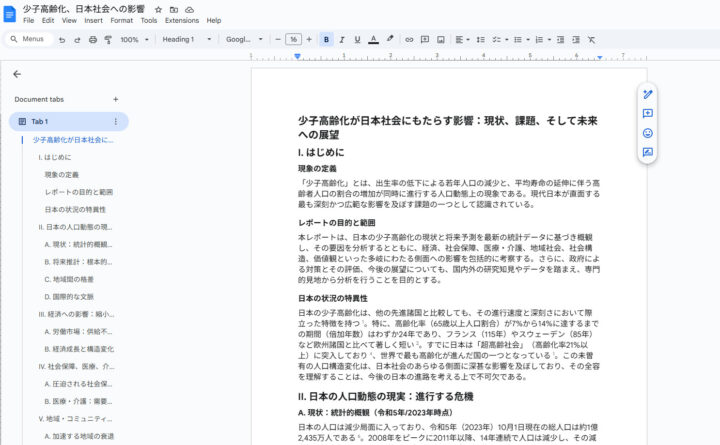
Task: Open the Heading 1 style dropdown
Action: pos(186,39)
